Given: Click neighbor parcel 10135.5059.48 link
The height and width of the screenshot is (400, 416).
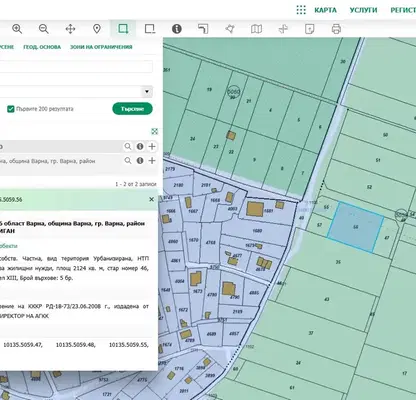Looking at the screenshot, I should (x=76, y=345).
